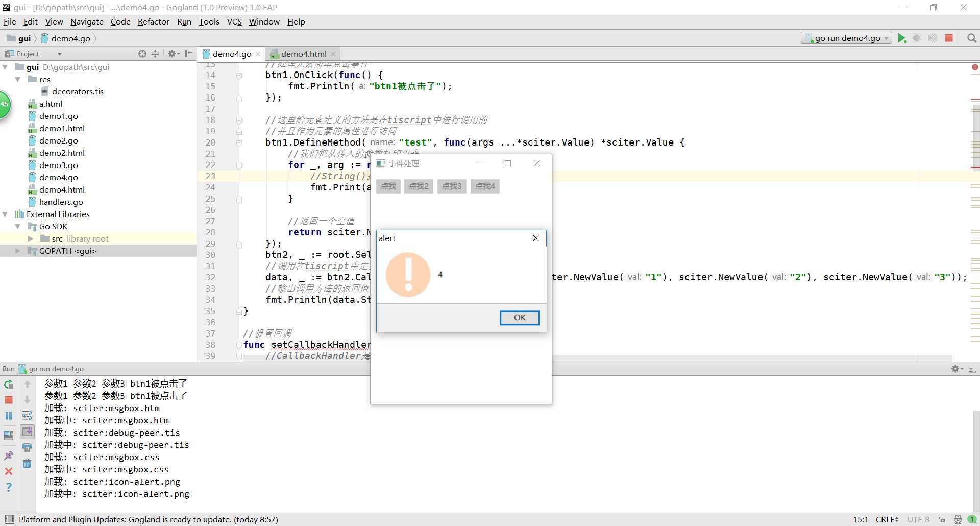Rerun go run demo4.go in Run panel

(x=9, y=385)
